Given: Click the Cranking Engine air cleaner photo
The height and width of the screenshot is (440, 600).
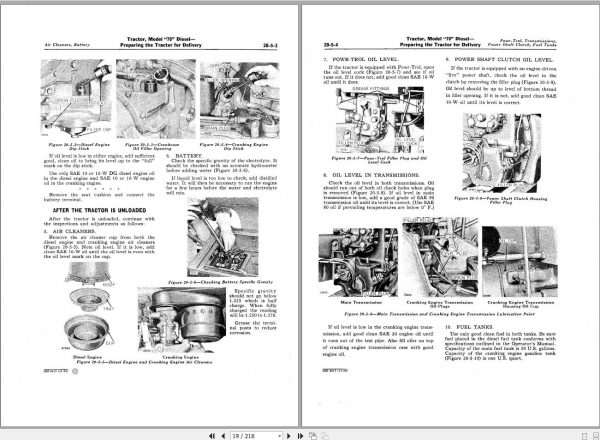Looking at the screenshot, I should coord(182,320).
